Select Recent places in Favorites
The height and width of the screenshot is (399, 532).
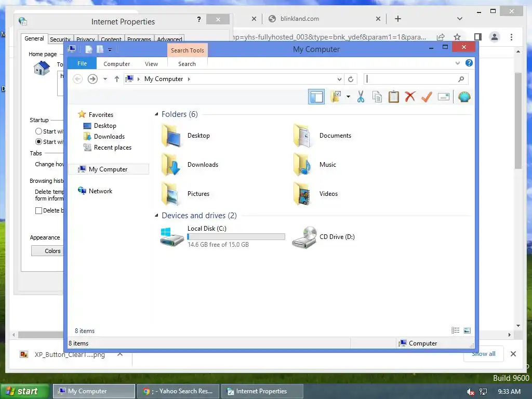coord(113,147)
